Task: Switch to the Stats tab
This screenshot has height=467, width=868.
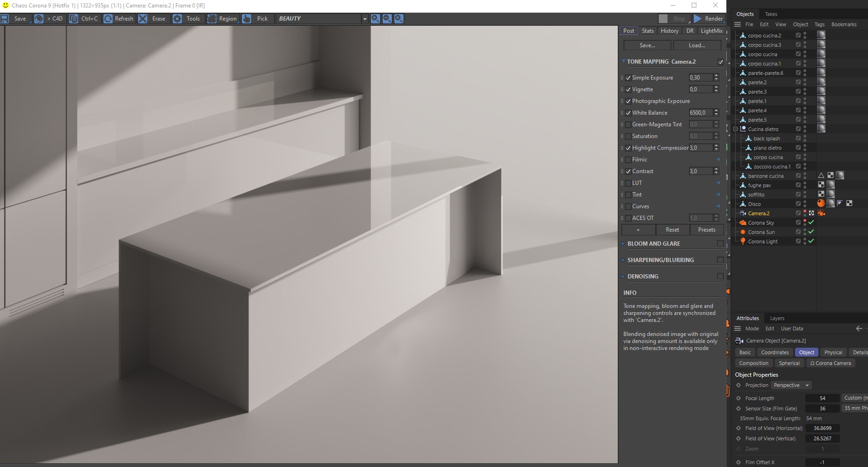Action: coord(648,31)
